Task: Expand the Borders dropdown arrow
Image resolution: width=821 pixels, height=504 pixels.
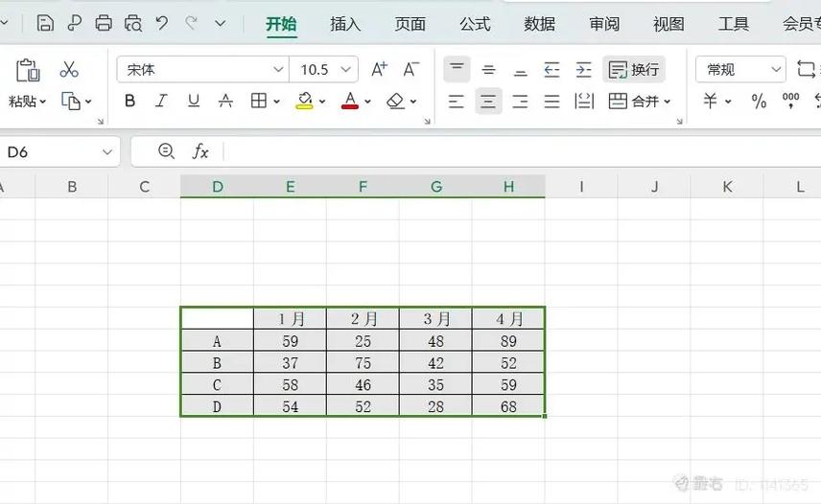Action: (276, 102)
